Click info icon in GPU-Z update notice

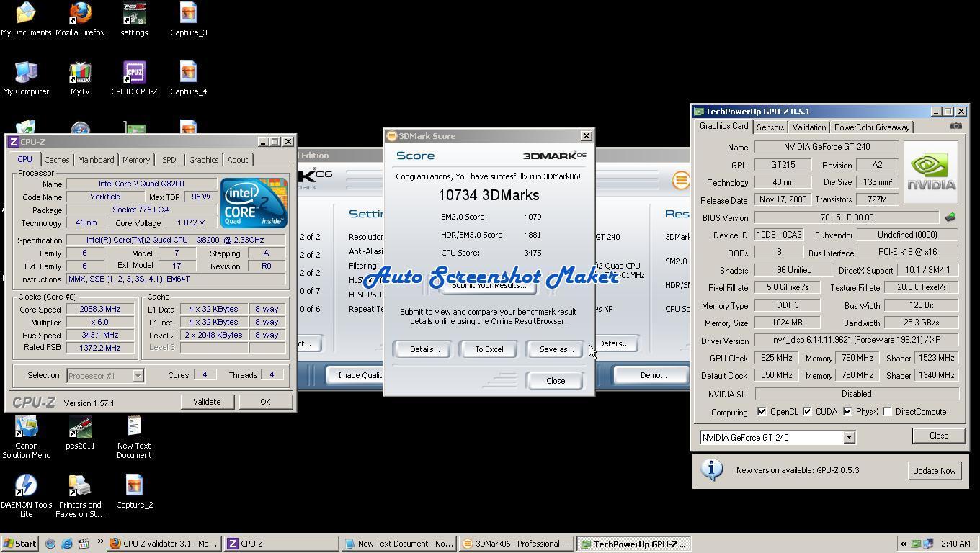point(711,469)
